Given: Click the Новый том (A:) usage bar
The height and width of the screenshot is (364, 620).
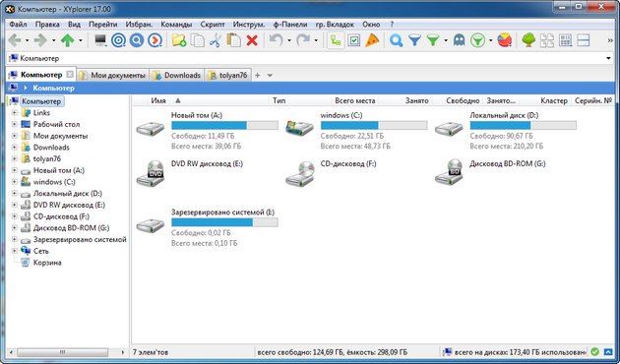Looking at the screenshot, I should [x=224, y=125].
